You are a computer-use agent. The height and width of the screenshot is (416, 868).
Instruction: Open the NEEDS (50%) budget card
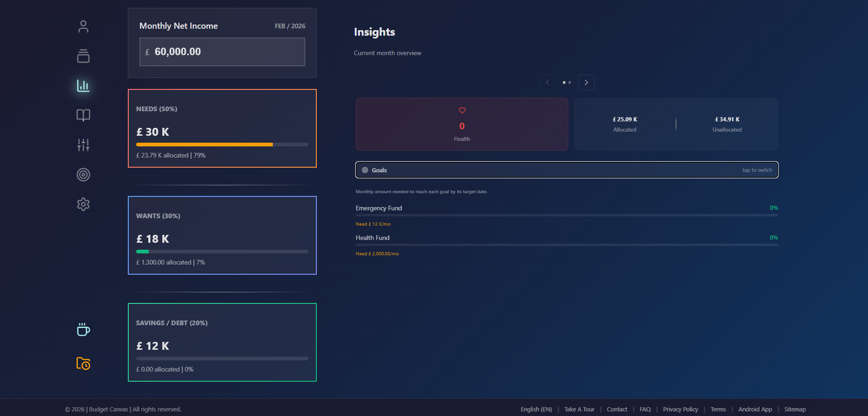(222, 128)
